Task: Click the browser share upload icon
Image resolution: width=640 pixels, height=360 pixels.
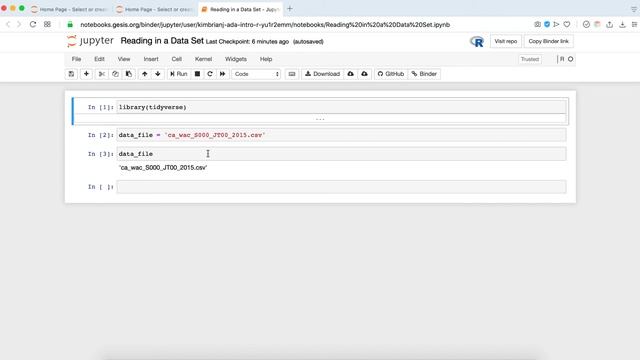Action: (x=609, y=24)
